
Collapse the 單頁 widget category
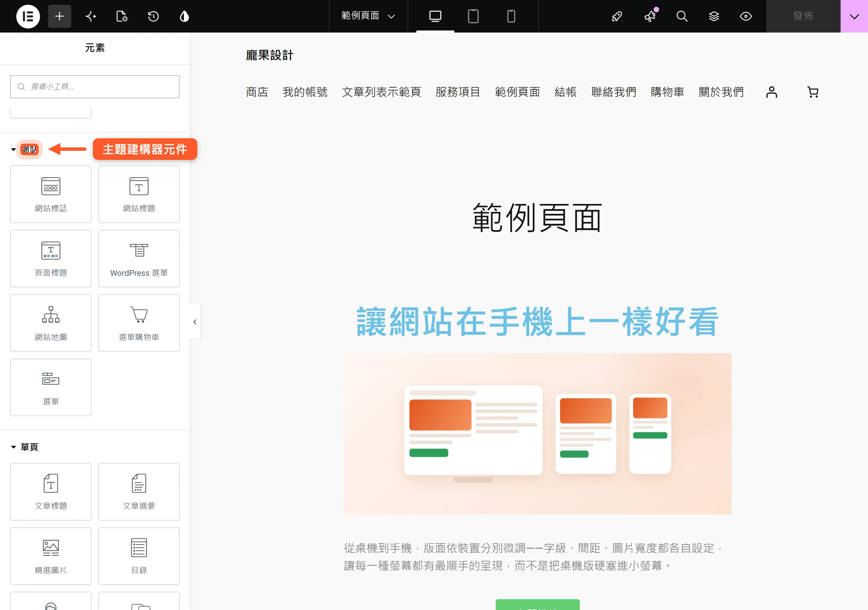[x=24, y=447]
